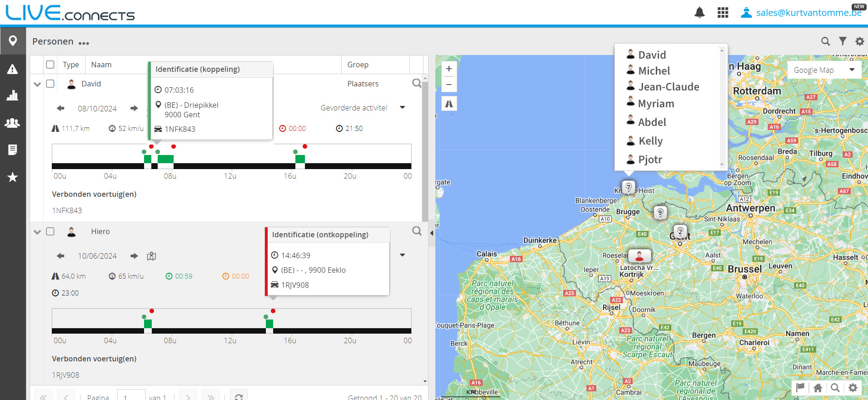The width and height of the screenshot is (868, 400).
Task: Refresh the persons list
Action: click(239, 397)
